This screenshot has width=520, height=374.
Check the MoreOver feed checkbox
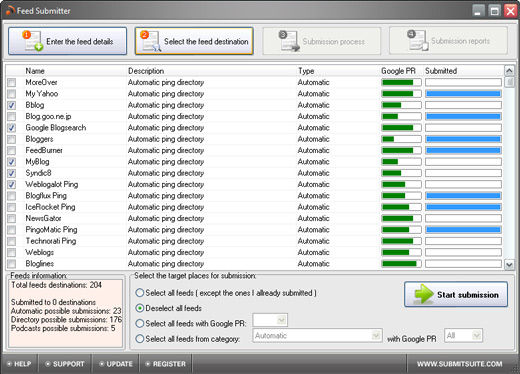12,82
